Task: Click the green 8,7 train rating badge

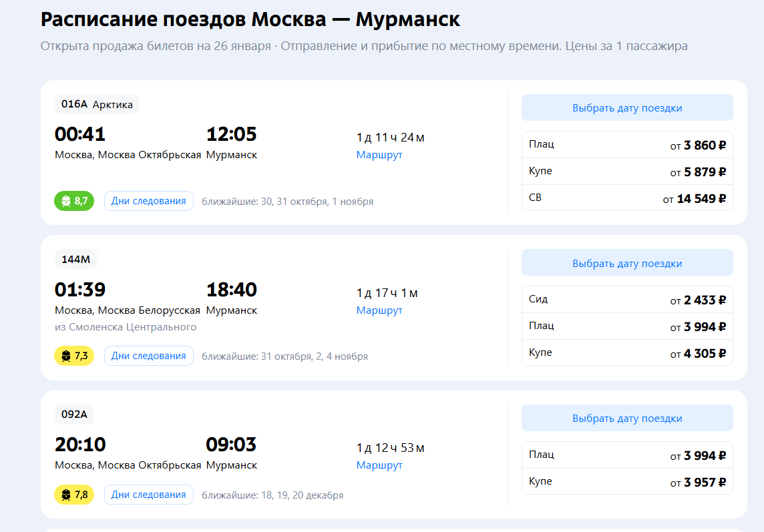Action: [x=74, y=201]
